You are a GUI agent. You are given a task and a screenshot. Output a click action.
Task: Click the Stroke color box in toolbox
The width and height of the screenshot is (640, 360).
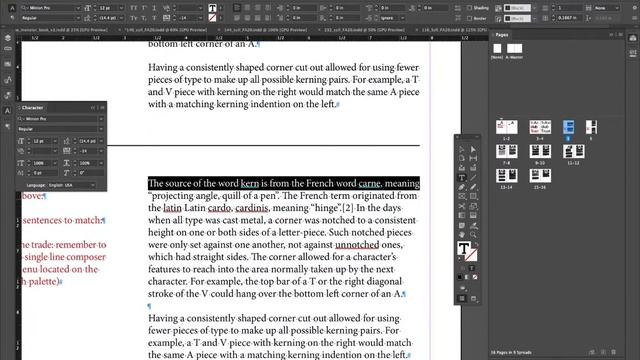tap(471, 255)
